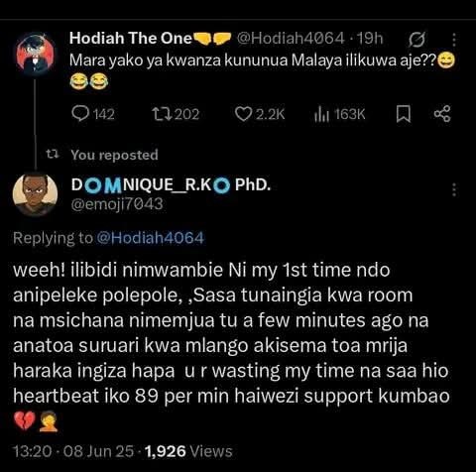The image size is (476, 472).
Task: Follow the Replying to @Hodiah4064 link
Action: tap(151, 238)
